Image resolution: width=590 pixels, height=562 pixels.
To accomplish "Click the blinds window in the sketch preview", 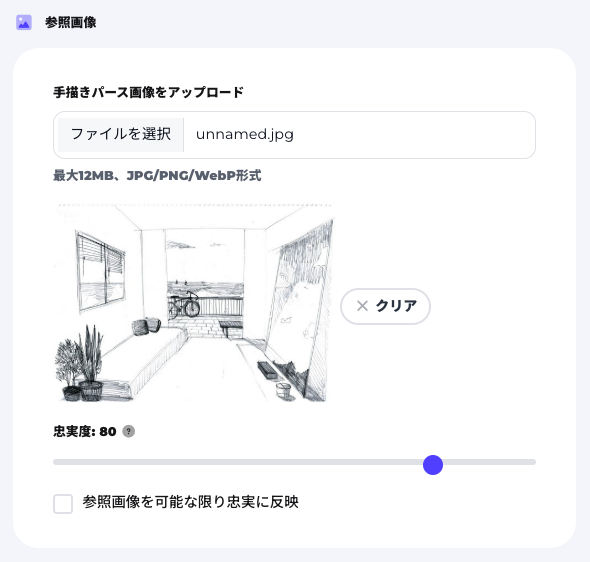I will (x=100, y=272).
